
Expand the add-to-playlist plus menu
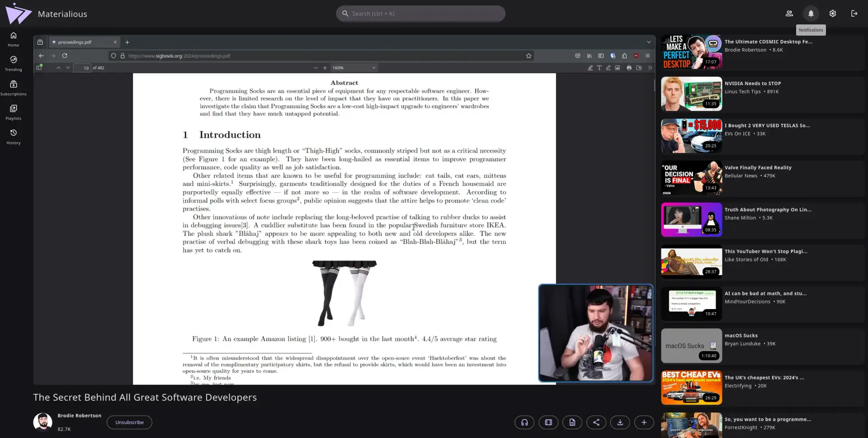(644, 422)
